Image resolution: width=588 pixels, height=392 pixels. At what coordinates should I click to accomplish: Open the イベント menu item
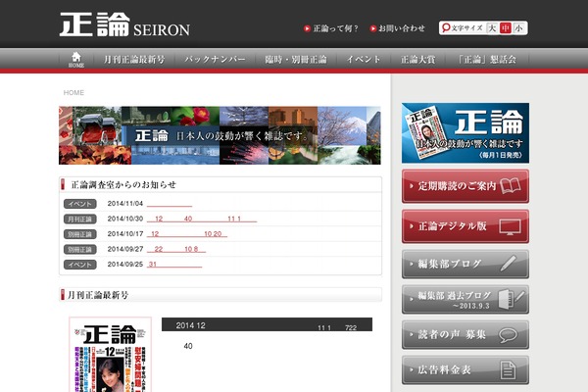click(363, 59)
